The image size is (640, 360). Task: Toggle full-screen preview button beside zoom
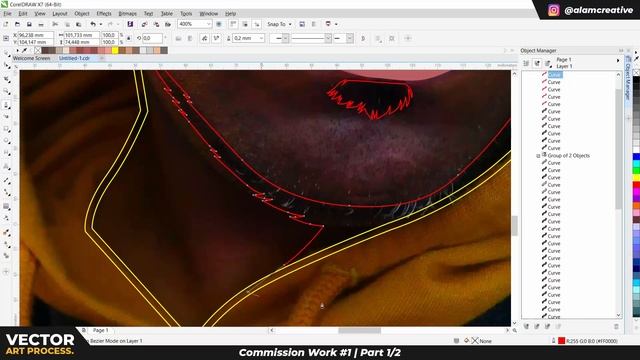(219, 24)
